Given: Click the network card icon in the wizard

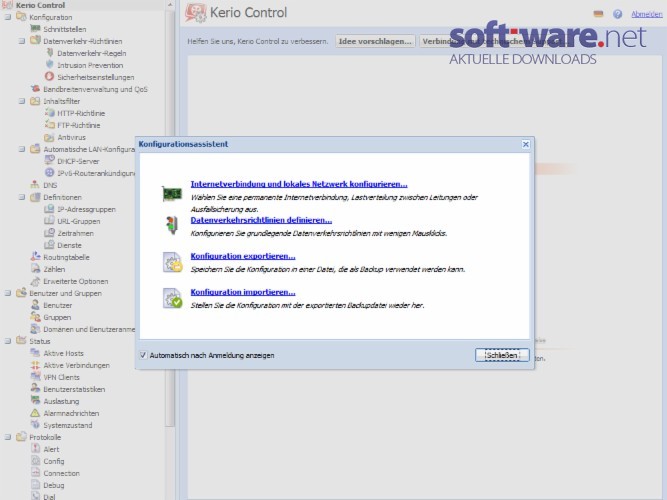Looking at the screenshot, I should (172, 194).
